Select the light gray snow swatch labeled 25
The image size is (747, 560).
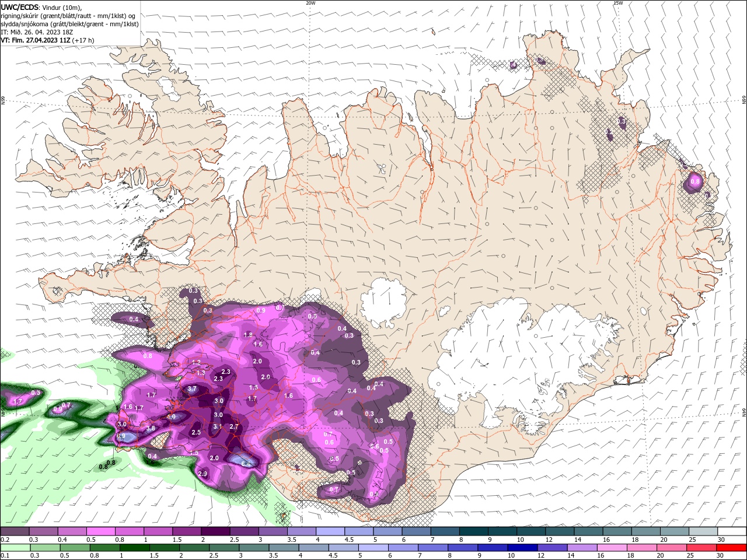coord(703,531)
